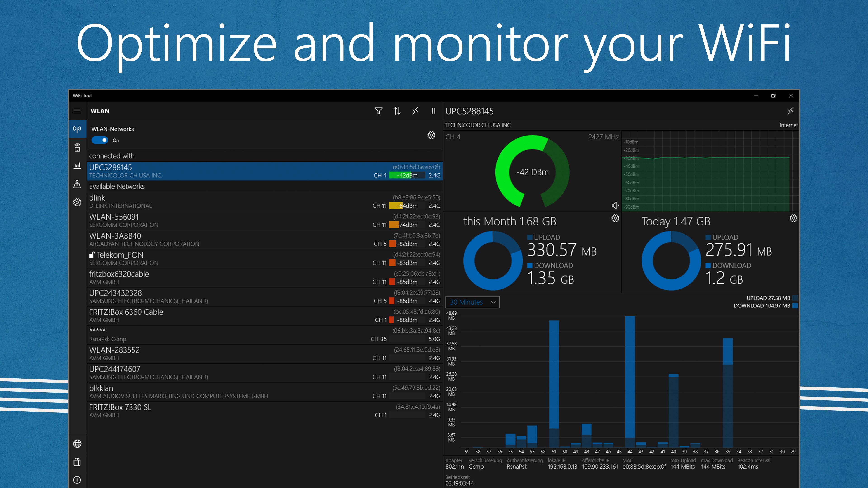868x488 pixels.
Task: Turn off the WLAN-Networks switch
Action: [100, 140]
